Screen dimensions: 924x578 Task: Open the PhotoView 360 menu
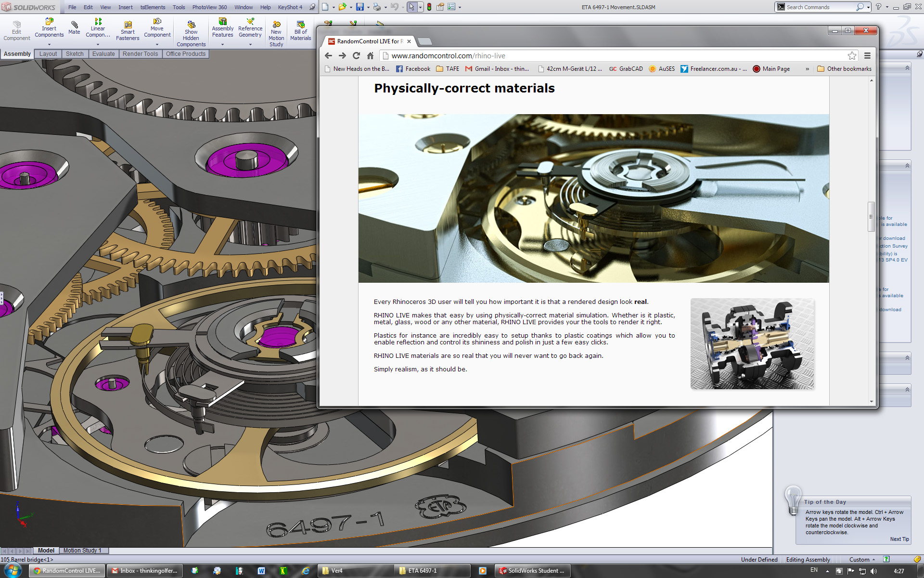(x=209, y=7)
